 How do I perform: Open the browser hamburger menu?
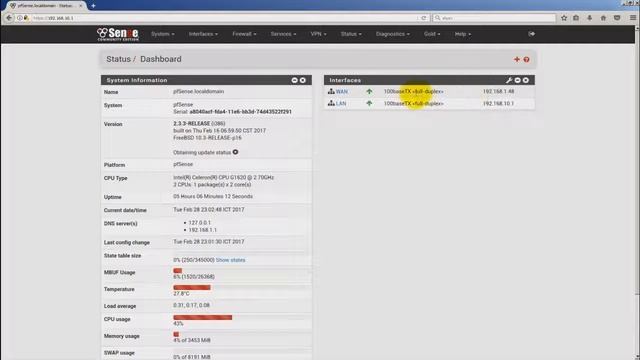pos(633,18)
